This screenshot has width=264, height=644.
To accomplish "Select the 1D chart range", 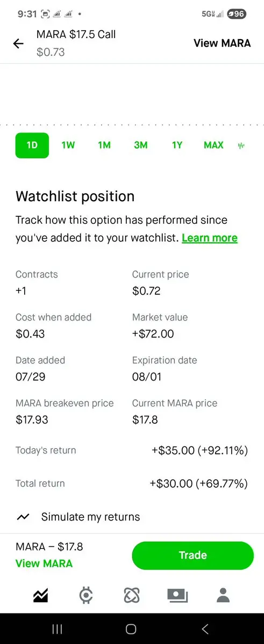I will tap(32, 145).
